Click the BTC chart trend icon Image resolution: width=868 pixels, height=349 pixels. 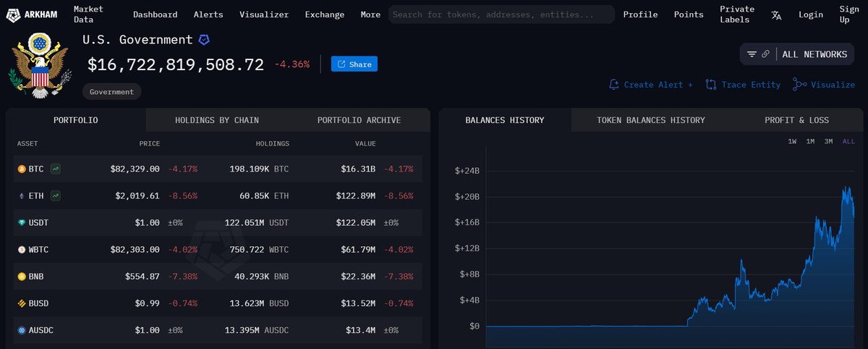pyautogui.click(x=56, y=169)
